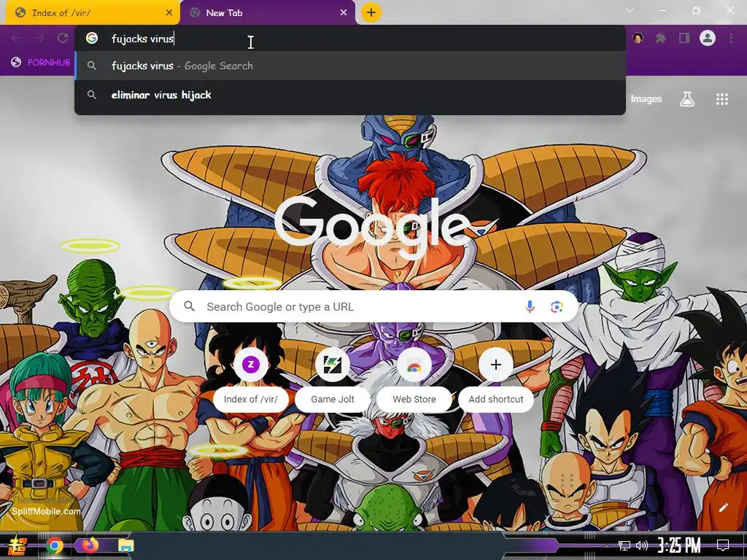Open the Start menu on taskbar

pos(18,545)
